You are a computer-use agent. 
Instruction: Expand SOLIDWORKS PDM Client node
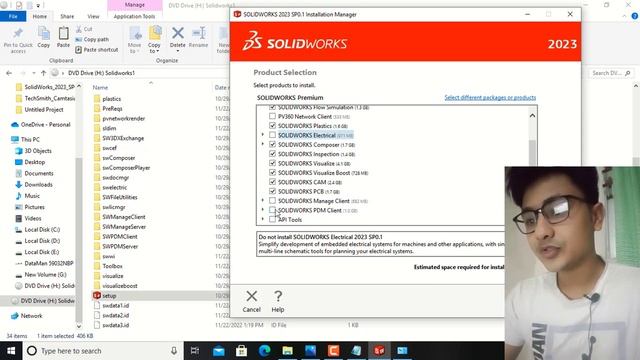tap(262, 210)
